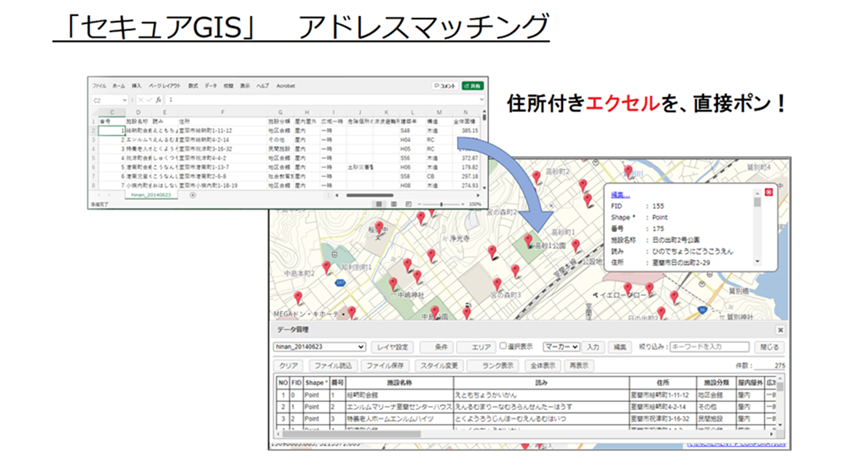Click the Excel zoom out minus icon
The width and height of the screenshot is (853, 467).
(x=419, y=204)
